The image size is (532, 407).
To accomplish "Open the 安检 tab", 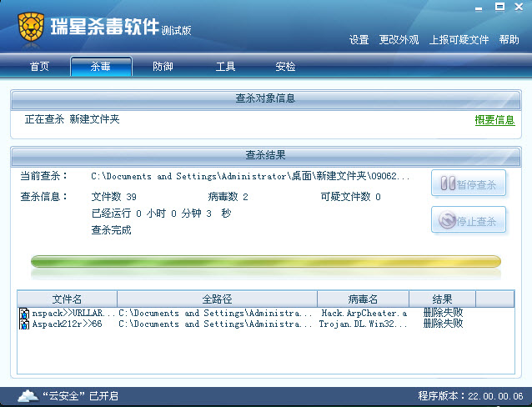I will click(285, 66).
